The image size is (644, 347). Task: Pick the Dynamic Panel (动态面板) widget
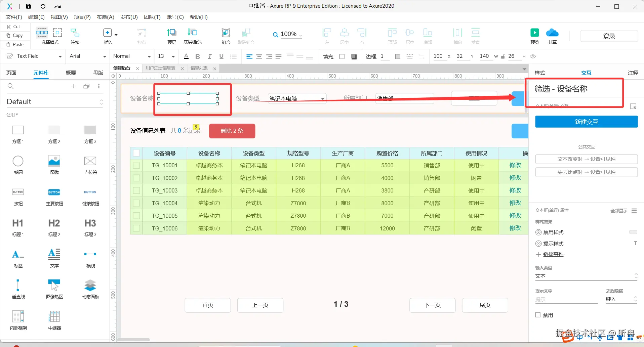[90, 289]
